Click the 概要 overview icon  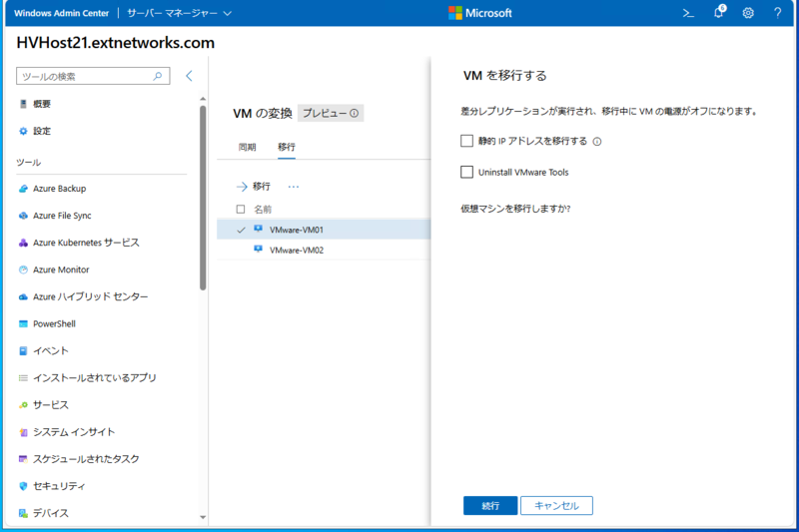(x=23, y=104)
